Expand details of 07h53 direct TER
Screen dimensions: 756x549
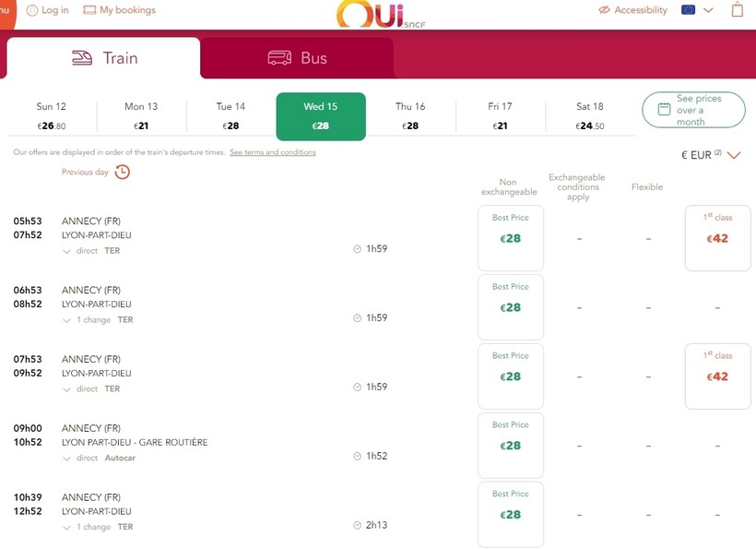66,389
